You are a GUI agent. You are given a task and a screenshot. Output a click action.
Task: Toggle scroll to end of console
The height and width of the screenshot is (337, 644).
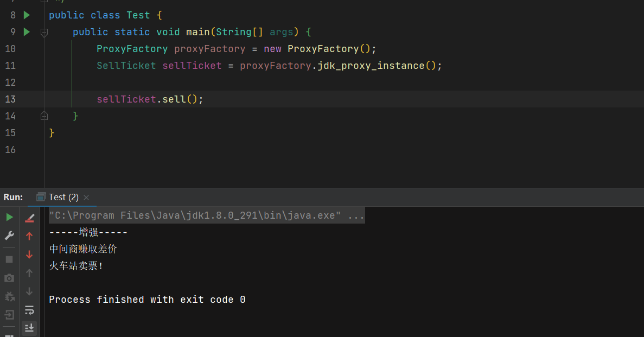pyautogui.click(x=30, y=328)
